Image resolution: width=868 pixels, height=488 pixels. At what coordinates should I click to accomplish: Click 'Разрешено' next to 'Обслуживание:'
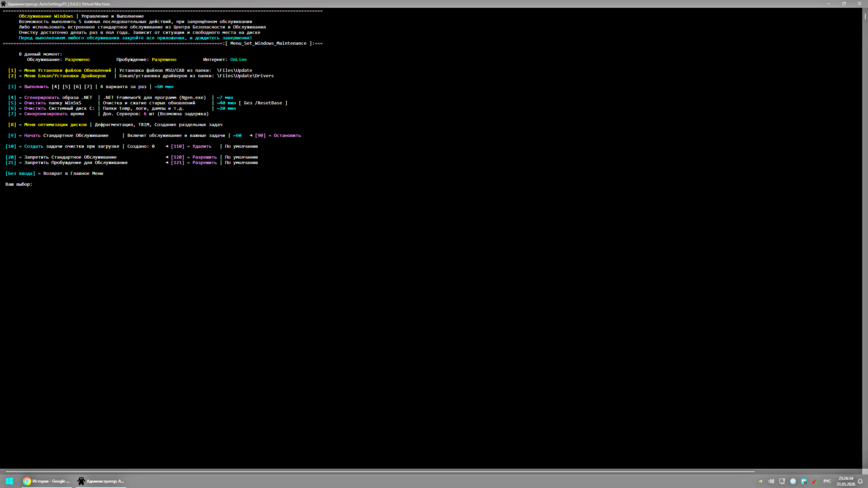tap(77, 59)
